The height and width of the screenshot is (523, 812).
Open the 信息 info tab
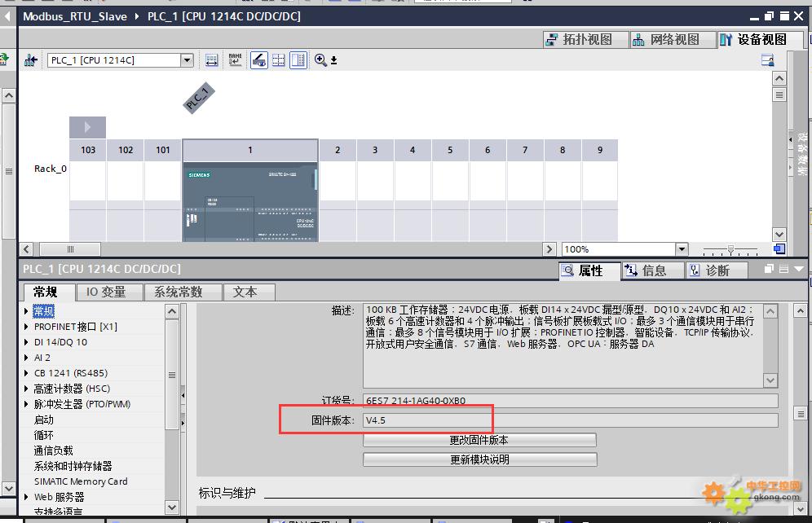(652, 270)
